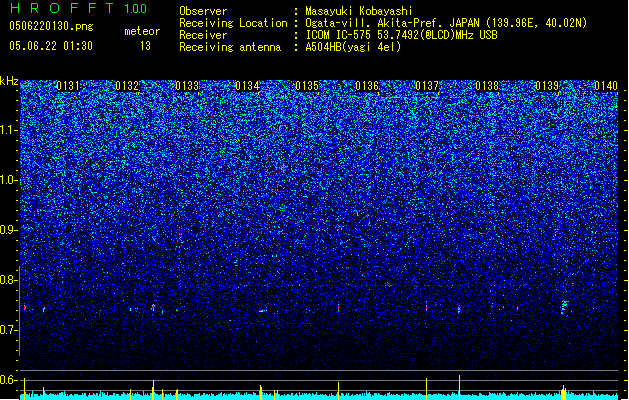629x400 pixels.
Task: Click the 0134 time marker
Action: coord(248,86)
